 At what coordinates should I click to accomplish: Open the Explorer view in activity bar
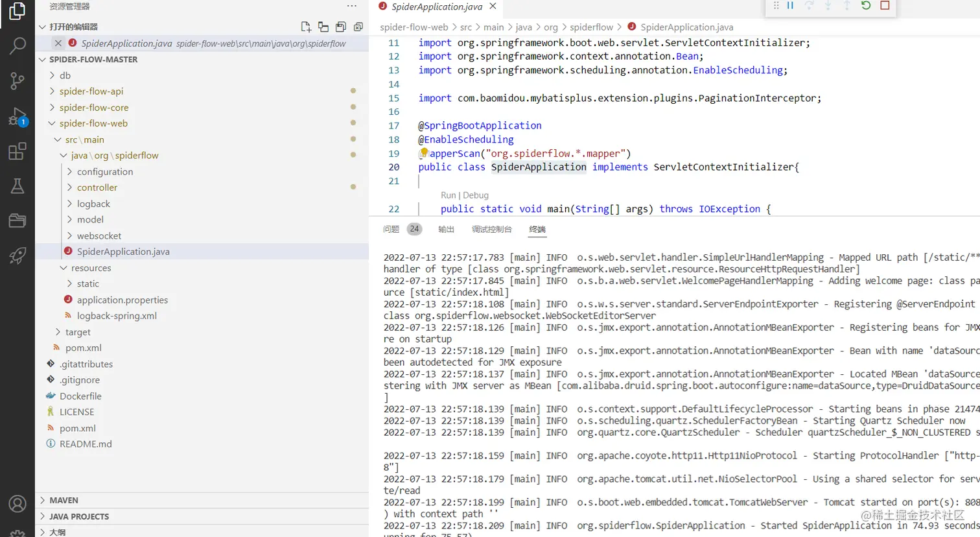point(17,11)
